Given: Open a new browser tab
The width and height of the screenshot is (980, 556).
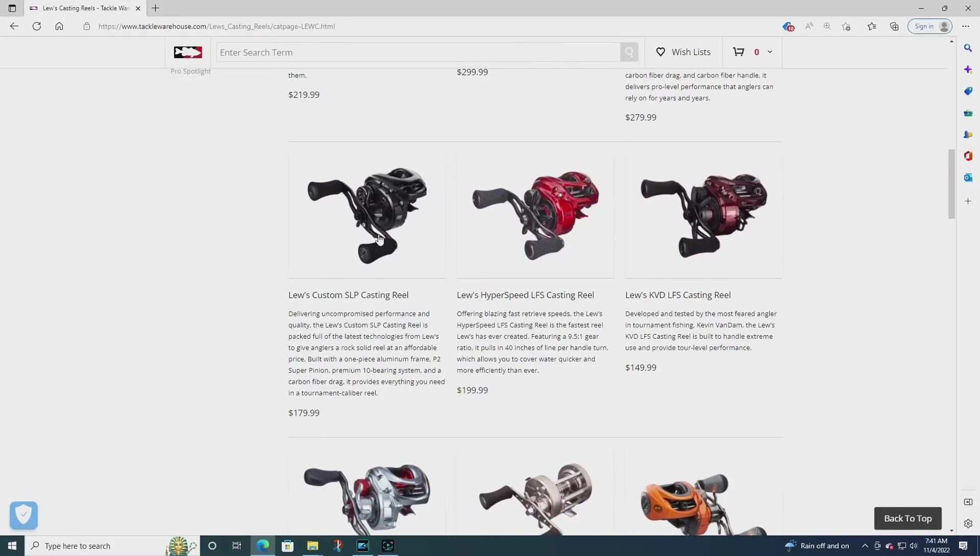Looking at the screenshot, I should coord(156,8).
